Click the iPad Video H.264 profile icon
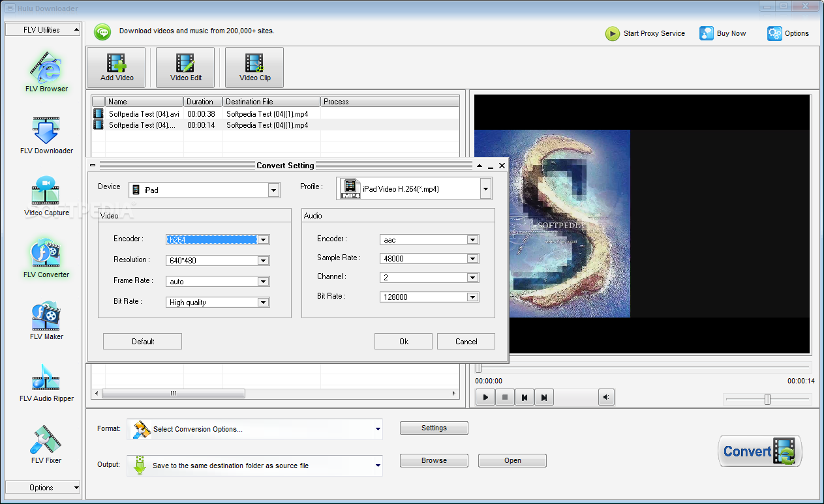The image size is (824, 504). pos(350,189)
